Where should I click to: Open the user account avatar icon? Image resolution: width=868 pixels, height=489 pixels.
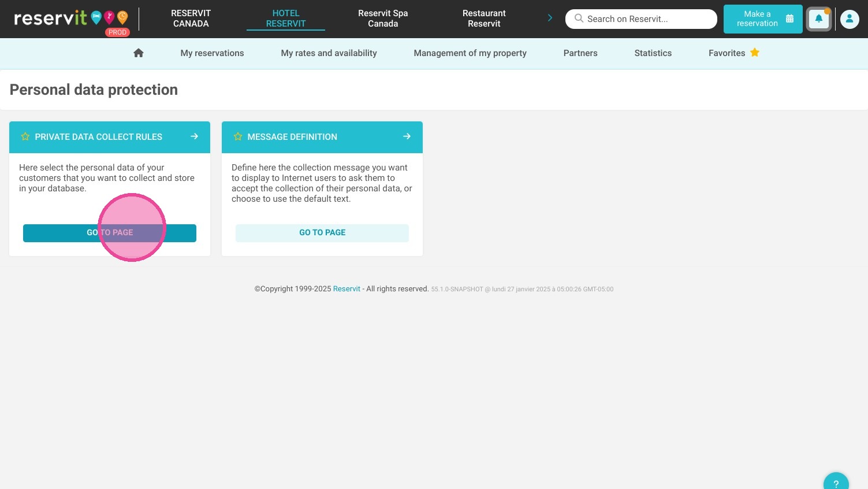850,19
